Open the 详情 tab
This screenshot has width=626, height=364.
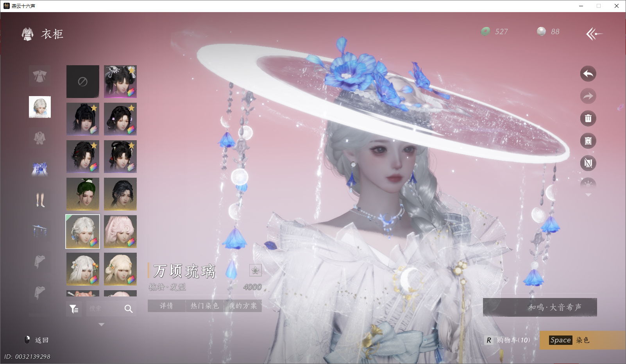tap(166, 306)
